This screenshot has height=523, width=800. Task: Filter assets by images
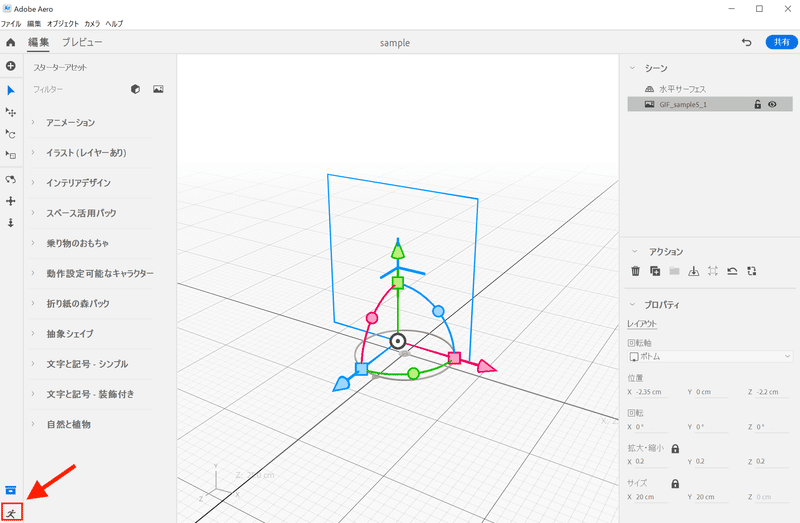(159, 89)
